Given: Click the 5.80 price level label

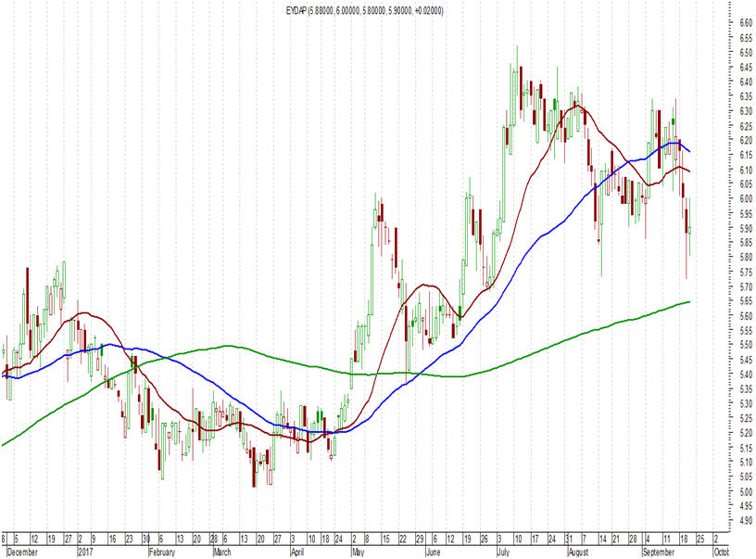Looking at the screenshot, I should (x=746, y=257).
